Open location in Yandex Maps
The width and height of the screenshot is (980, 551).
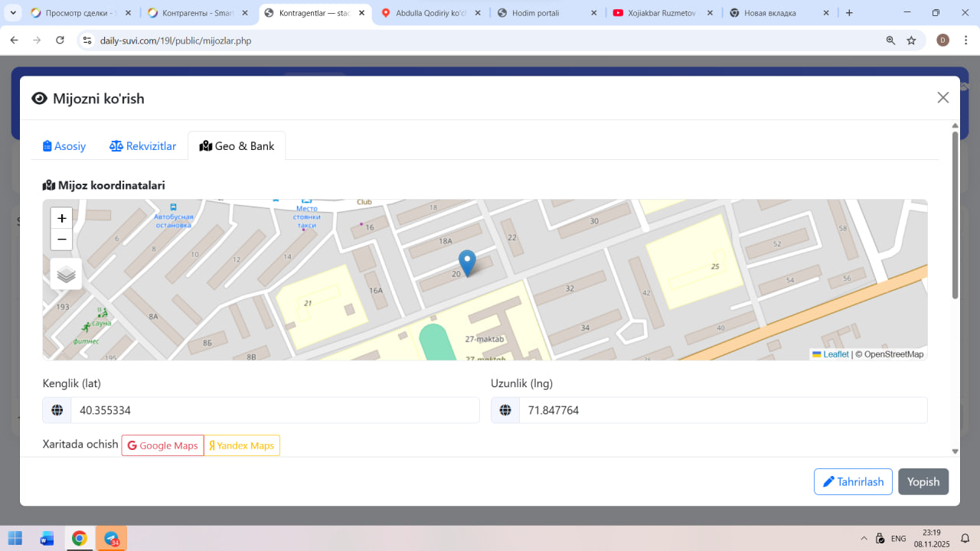coord(242,445)
